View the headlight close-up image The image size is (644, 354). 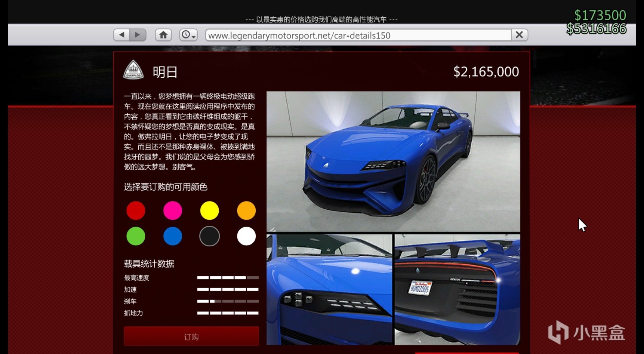coord(329,290)
